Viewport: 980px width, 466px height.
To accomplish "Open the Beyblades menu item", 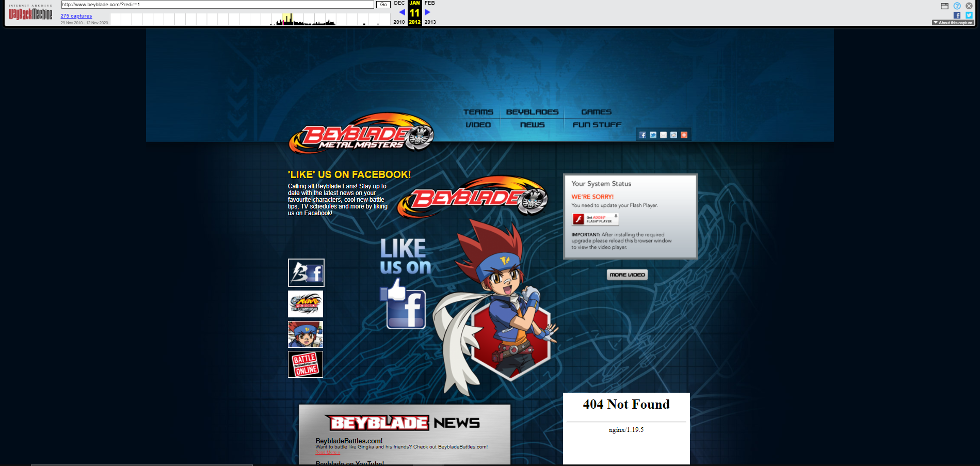I will 532,112.
